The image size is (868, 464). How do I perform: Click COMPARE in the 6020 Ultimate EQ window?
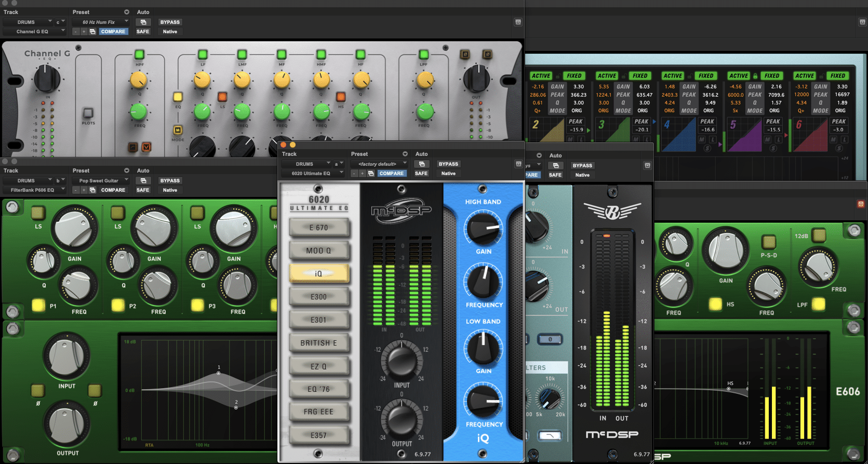pyautogui.click(x=392, y=174)
